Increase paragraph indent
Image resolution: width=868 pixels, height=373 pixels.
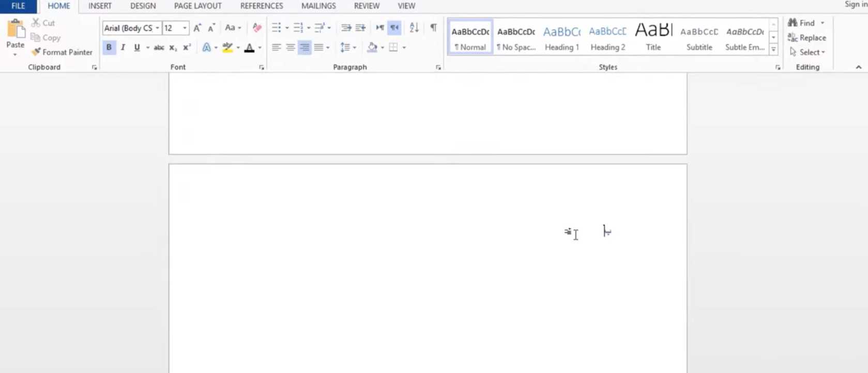[x=360, y=28]
